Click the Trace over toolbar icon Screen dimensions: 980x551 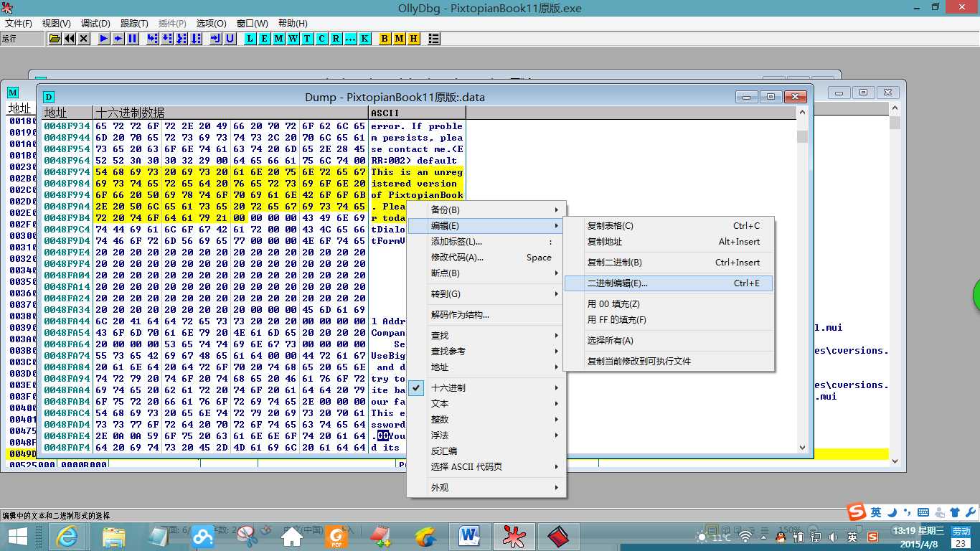pyautogui.click(x=195, y=39)
